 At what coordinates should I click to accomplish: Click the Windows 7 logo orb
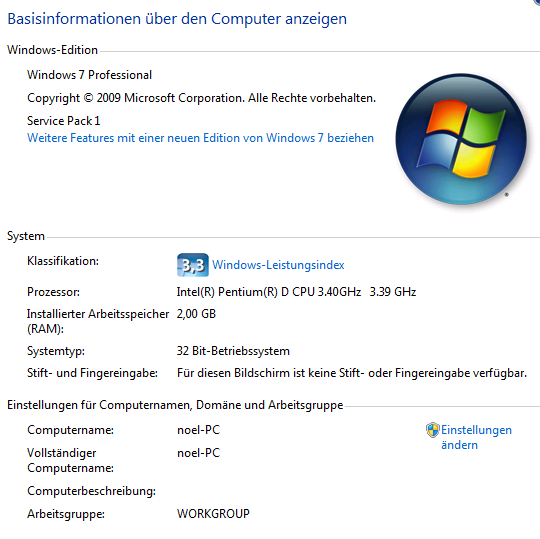pos(461,139)
